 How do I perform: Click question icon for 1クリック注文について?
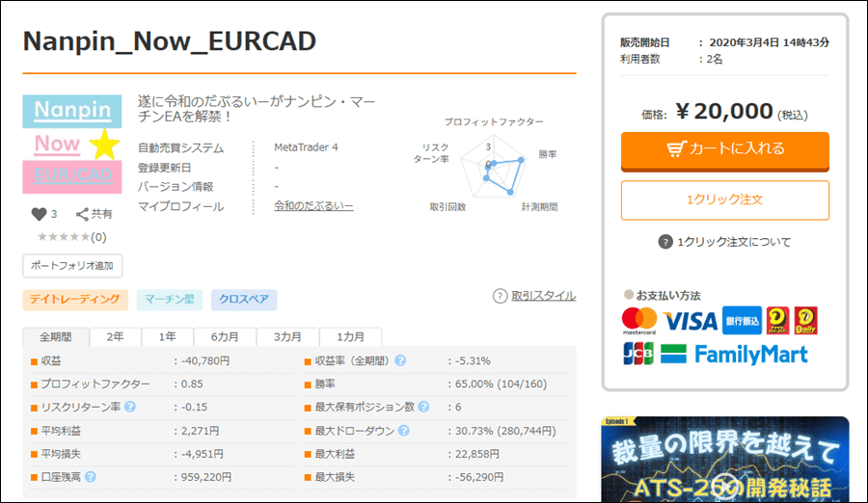click(x=665, y=242)
